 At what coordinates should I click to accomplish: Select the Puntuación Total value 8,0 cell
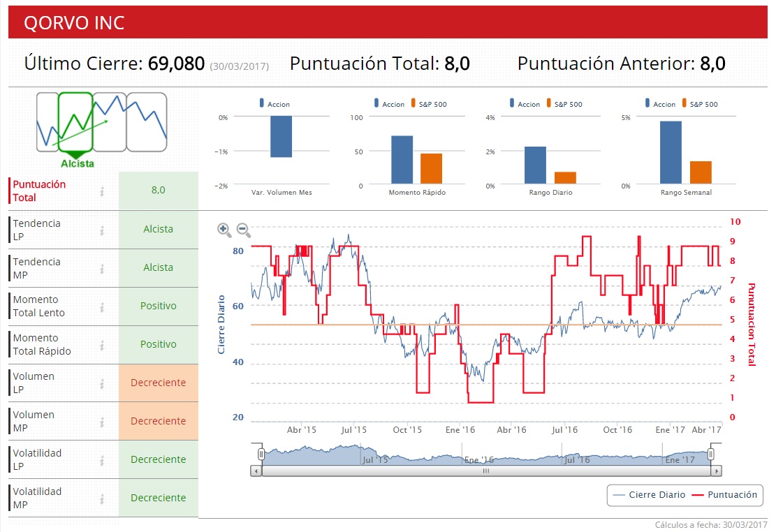click(159, 191)
